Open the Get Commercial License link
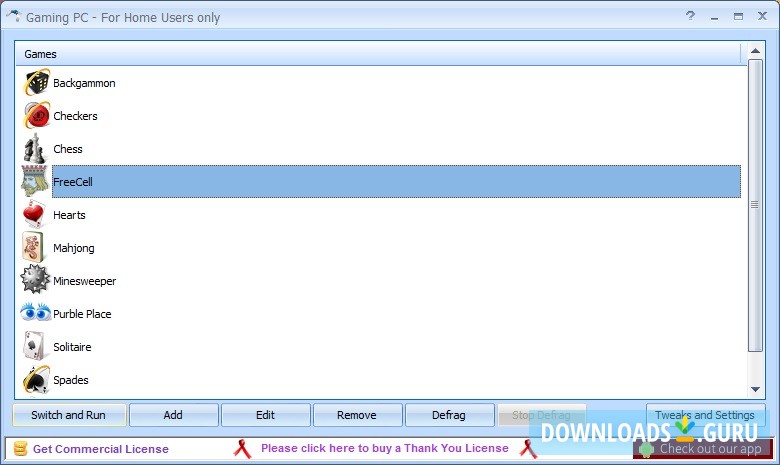The image size is (780, 465). (100, 449)
